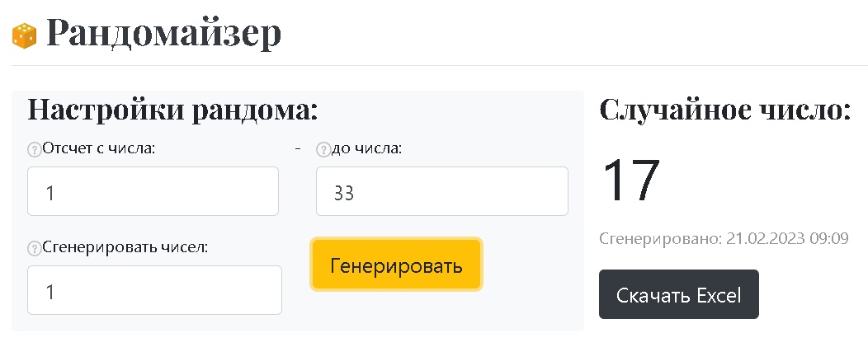The width and height of the screenshot is (868, 347).
Task: Click the 'Случайное число:' heading
Action: tap(724, 110)
